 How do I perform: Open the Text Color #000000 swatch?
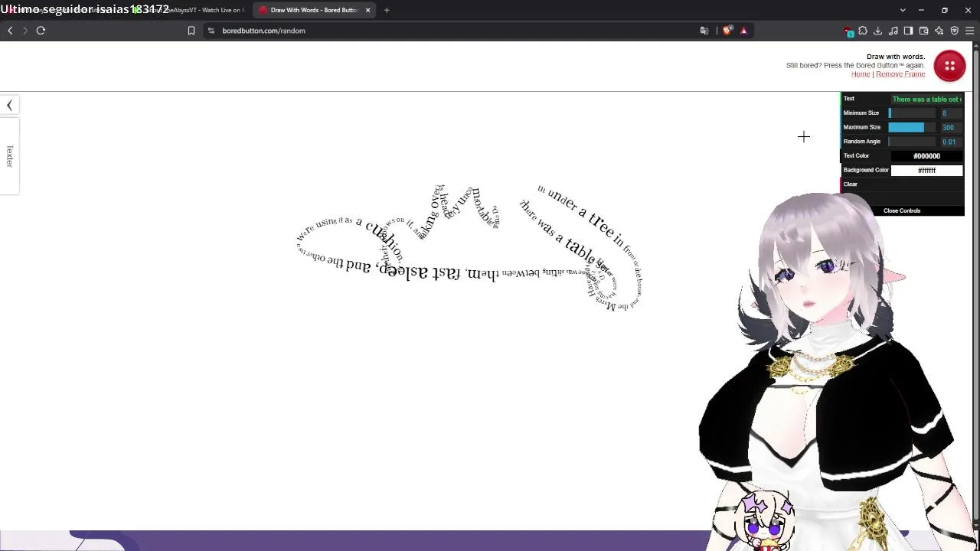pyautogui.click(x=926, y=156)
